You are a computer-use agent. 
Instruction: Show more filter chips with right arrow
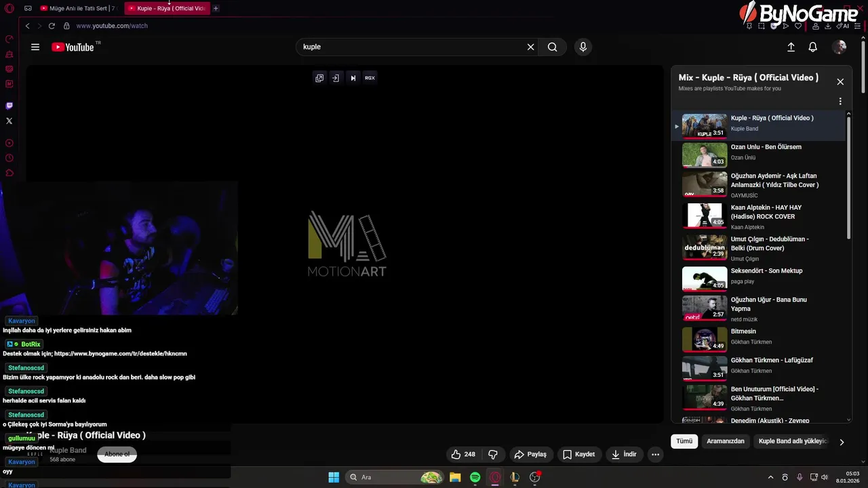click(x=842, y=442)
